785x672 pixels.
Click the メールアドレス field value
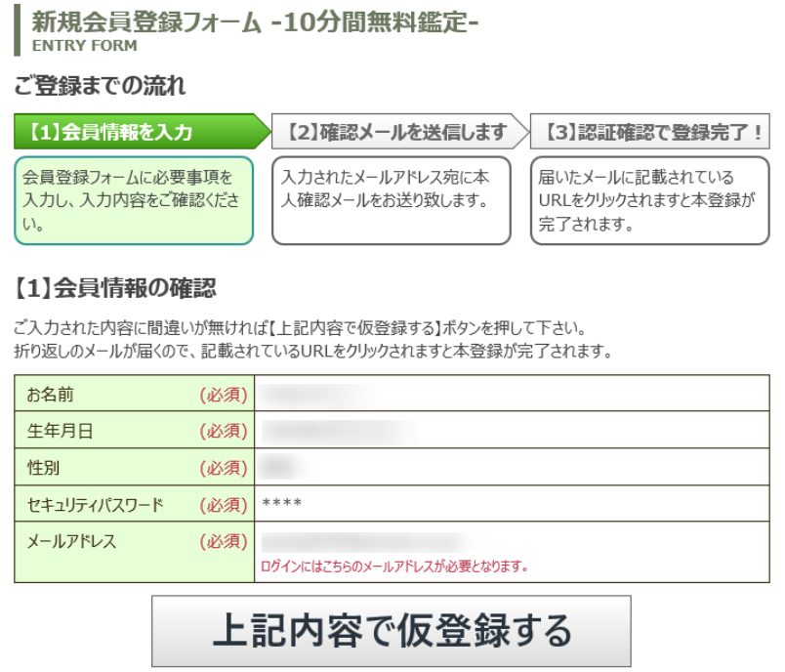tap(351, 540)
